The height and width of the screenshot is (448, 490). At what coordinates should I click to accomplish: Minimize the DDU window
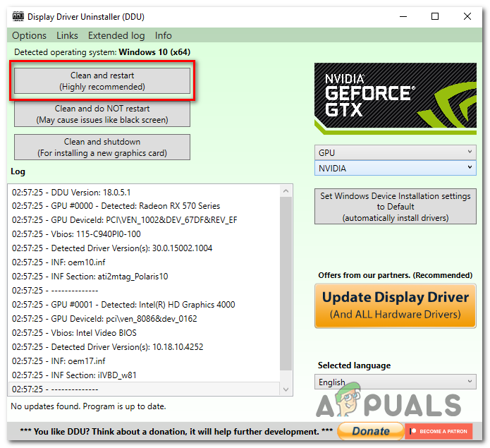point(403,16)
